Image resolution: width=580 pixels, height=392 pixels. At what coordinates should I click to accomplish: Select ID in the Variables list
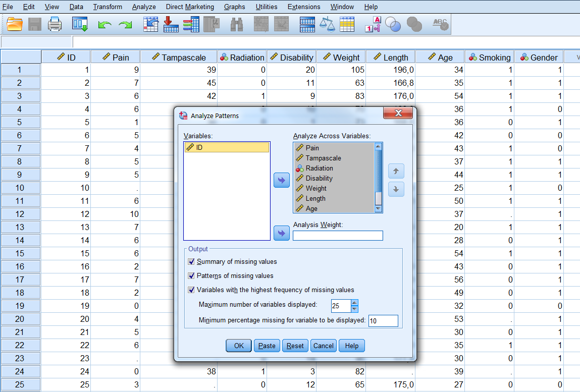pos(226,147)
